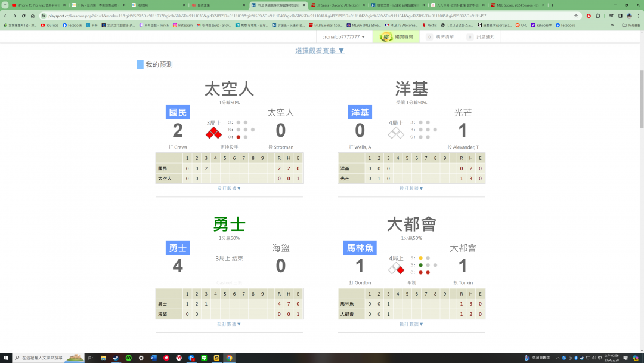
Task: Open the Opera-style red extension icon
Action: click(589, 16)
